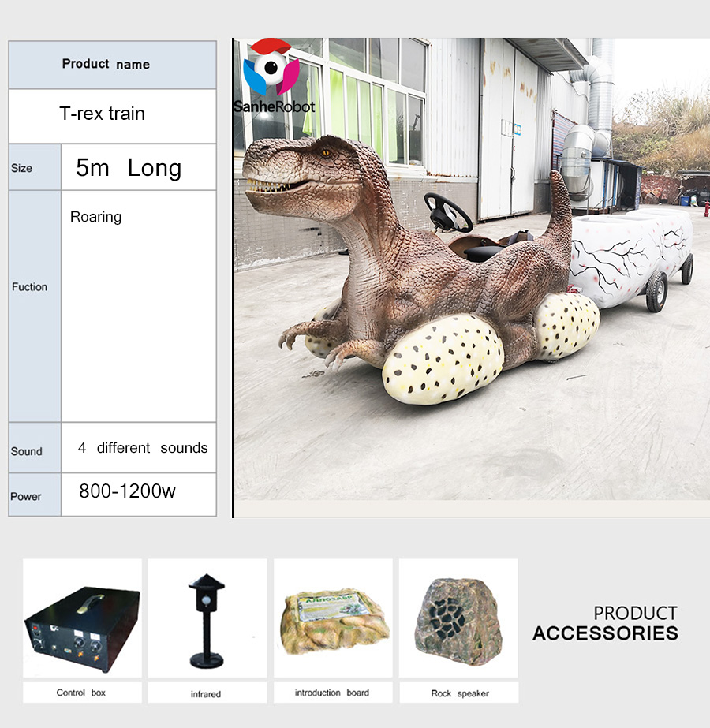Click the "Fuction" row label
This screenshot has width=710, height=728.
[x=30, y=287]
